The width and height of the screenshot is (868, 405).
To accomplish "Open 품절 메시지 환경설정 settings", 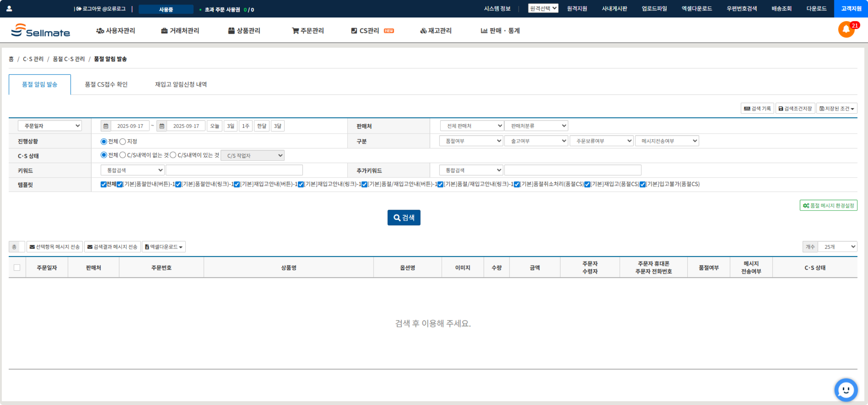I will (x=828, y=205).
